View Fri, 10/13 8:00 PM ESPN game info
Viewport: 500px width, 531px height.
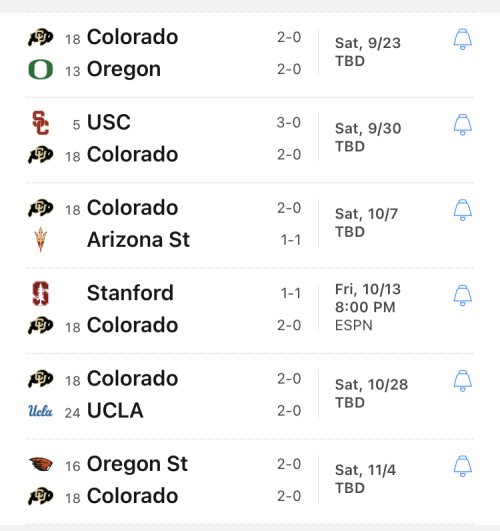(x=368, y=307)
